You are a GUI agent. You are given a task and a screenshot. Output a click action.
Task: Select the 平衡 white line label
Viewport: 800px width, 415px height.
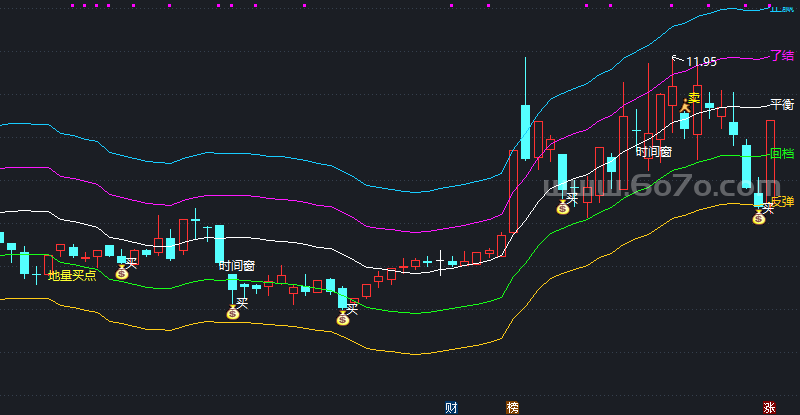pyautogui.click(x=781, y=104)
